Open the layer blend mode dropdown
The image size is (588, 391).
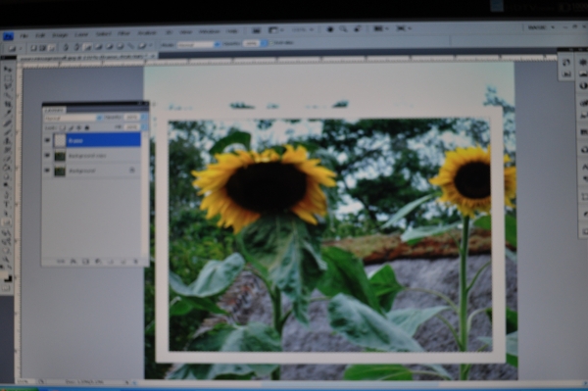(73, 118)
